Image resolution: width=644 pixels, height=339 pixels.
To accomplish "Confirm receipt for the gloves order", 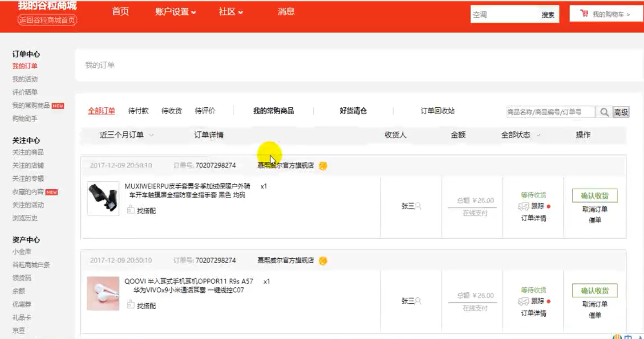I will point(595,196).
